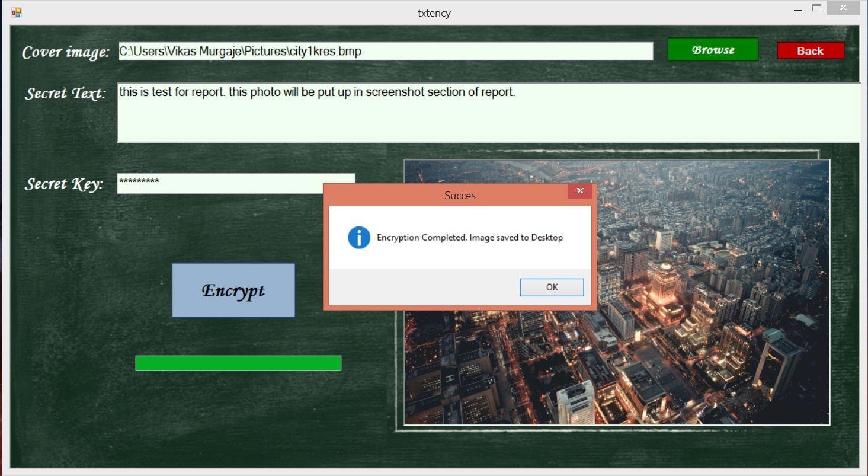Click the green progress bar below Encrypt

(238, 363)
